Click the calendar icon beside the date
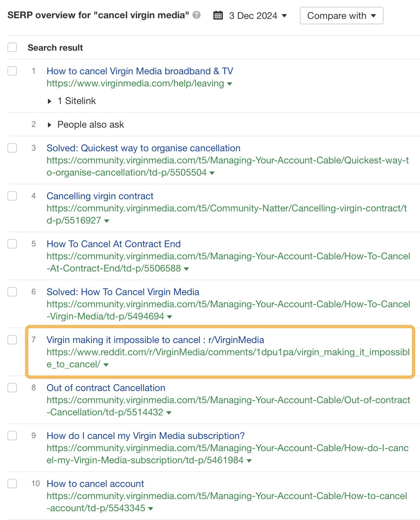Image resolution: width=420 pixels, height=520 pixels. [219, 16]
